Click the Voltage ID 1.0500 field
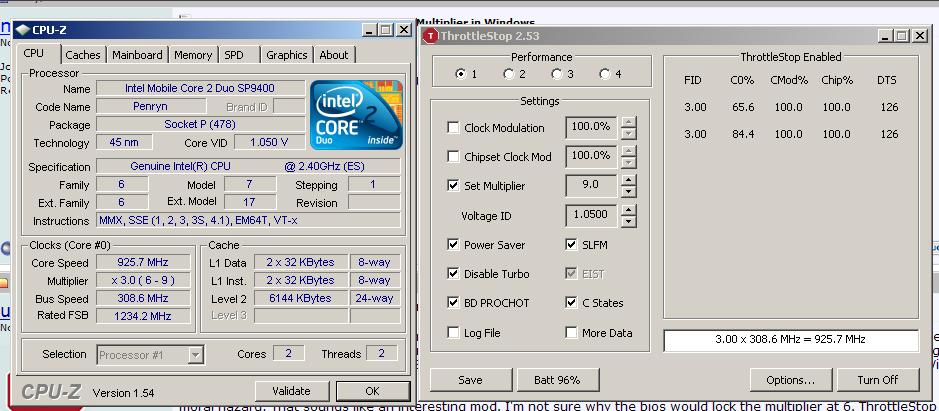The image size is (939, 411). click(592, 215)
